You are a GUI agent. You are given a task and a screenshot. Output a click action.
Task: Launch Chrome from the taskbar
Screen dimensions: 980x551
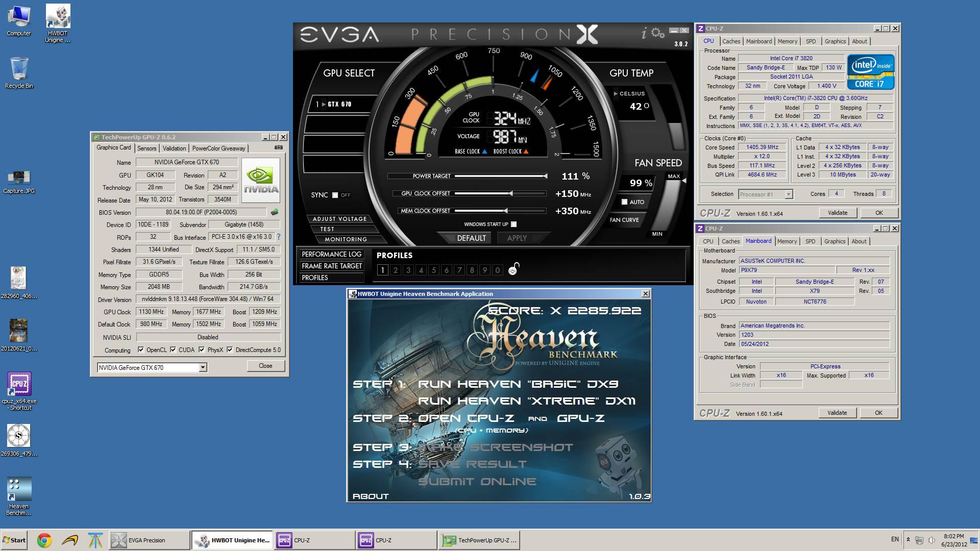click(44, 540)
